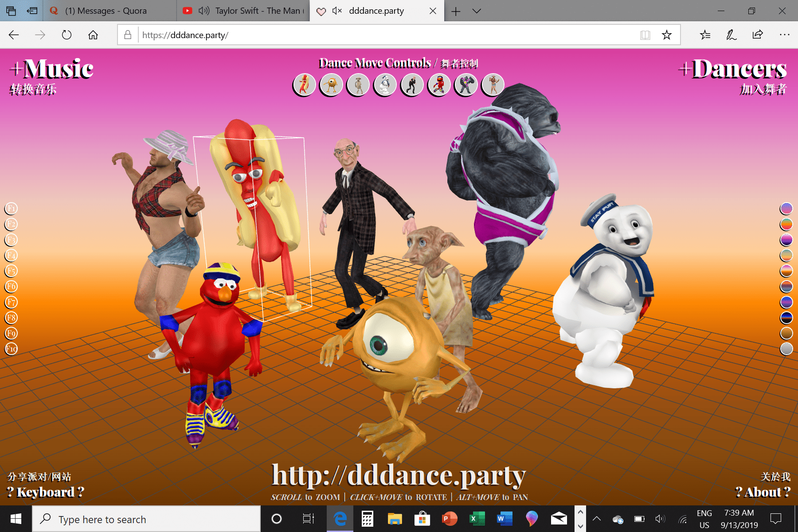Pick the fourth teal-orange background swatch
The image size is (798, 532).
(x=786, y=255)
